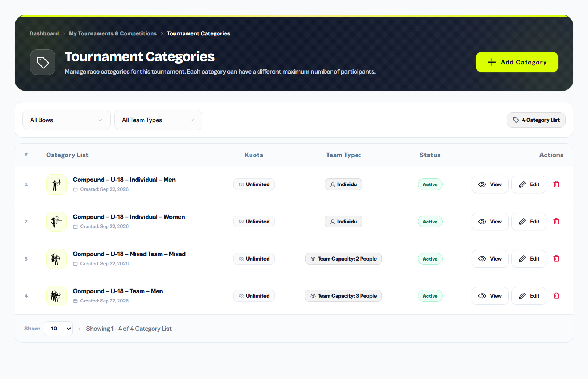Click Compound – U-18 – Individual – Women title
This screenshot has width=588, height=379.
point(129,217)
